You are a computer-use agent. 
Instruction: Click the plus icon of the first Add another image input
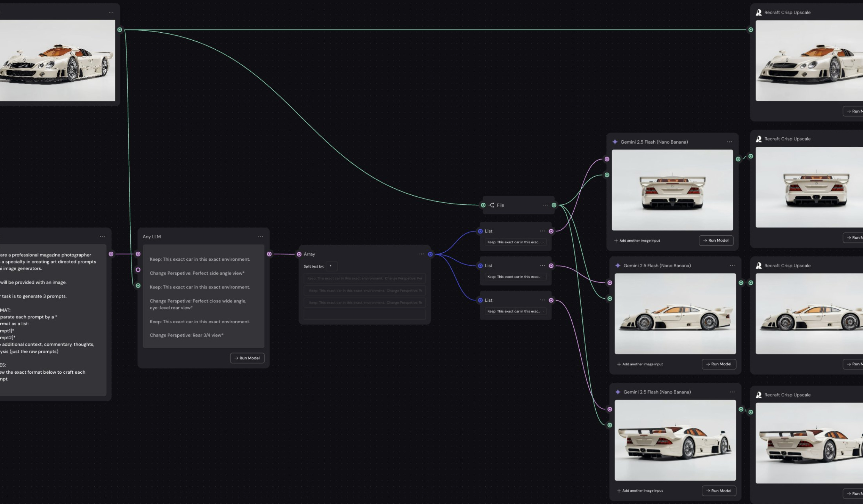pyautogui.click(x=616, y=241)
